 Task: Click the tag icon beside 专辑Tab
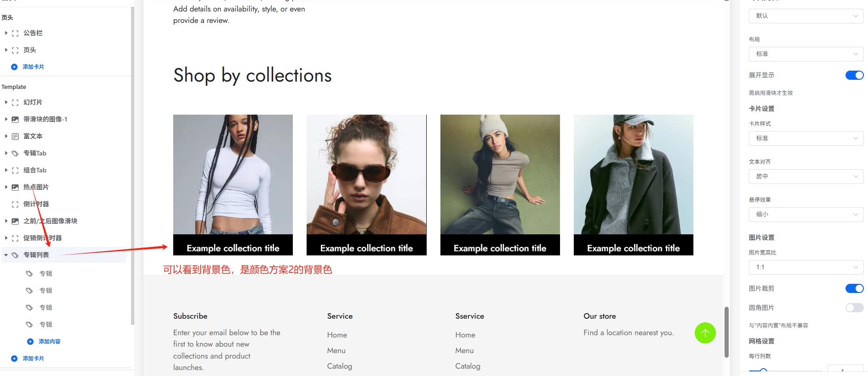[x=15, y=153]
